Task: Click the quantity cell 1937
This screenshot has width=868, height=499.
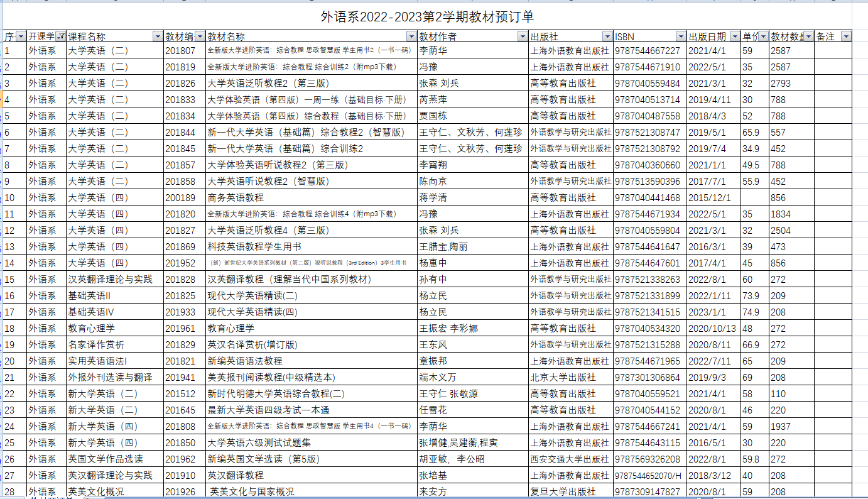Action: [791, 426]
